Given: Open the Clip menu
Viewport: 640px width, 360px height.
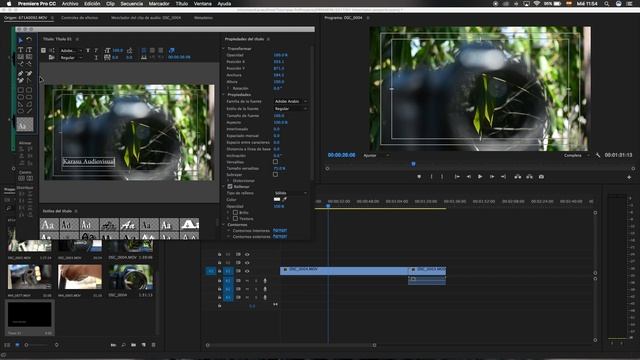Looking at the screenshot, I should (x=110, y=4).
